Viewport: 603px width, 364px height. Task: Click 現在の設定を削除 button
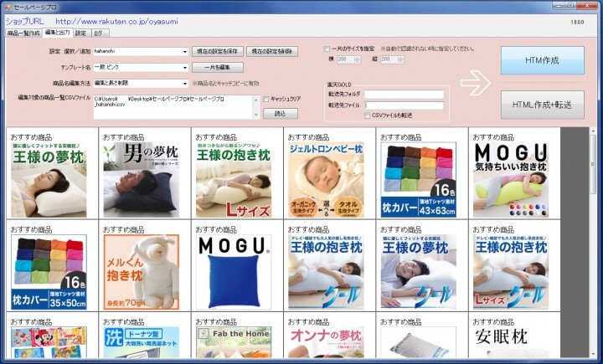pos(272,52)
